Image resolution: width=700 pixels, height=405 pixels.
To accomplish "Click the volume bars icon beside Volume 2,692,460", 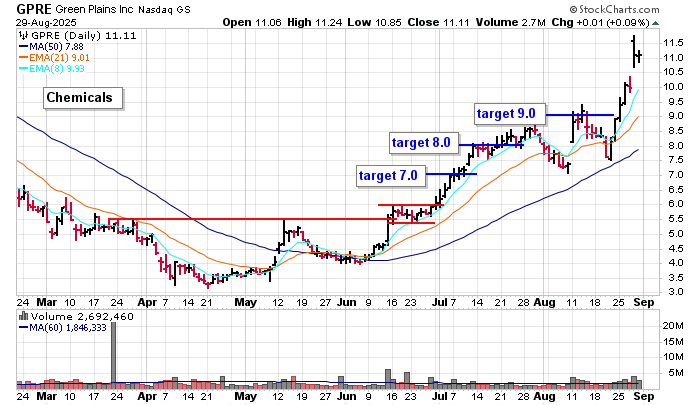I will click(x=23, y=316).
